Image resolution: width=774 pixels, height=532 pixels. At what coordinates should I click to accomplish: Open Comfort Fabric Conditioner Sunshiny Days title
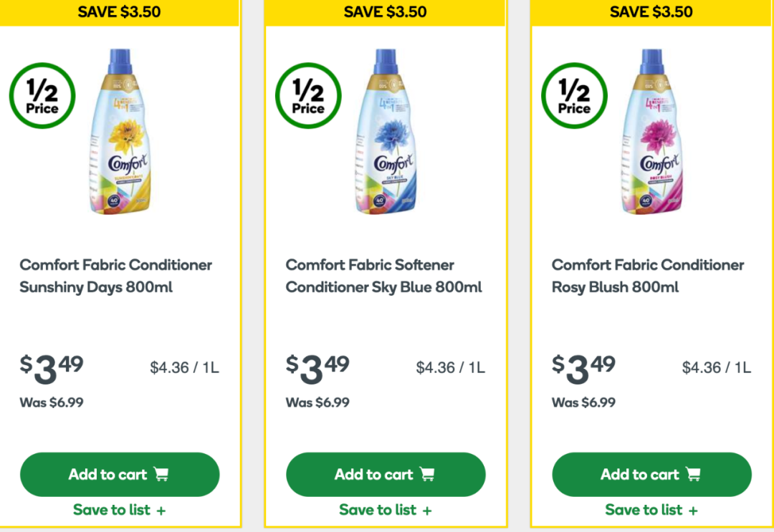tap(115, 276)
